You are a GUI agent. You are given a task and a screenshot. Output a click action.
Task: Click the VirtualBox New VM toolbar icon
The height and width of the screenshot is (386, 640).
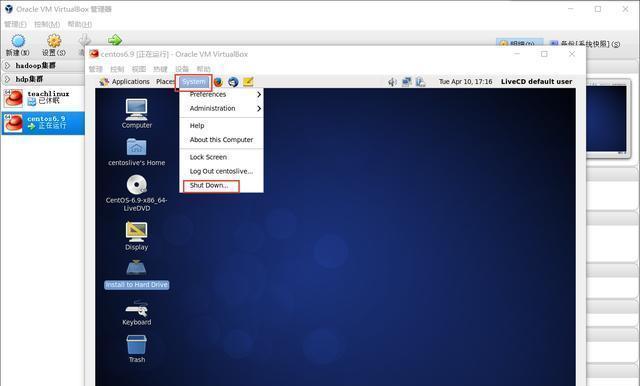(x=18, y=45)
